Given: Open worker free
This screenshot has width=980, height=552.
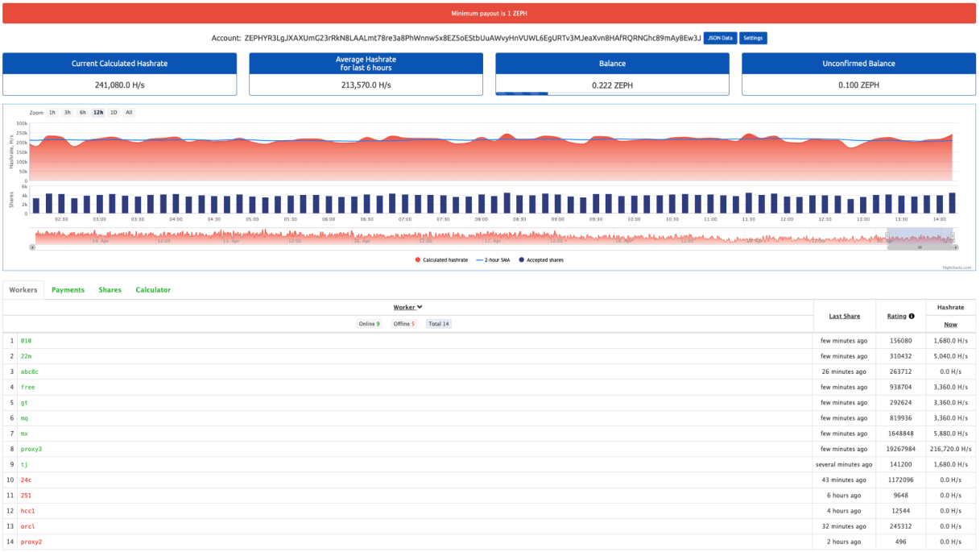Looking at the screenshot, I should point(27,387).
